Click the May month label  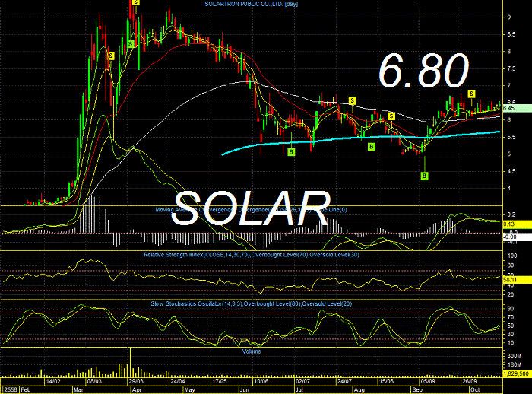point(190,390)
